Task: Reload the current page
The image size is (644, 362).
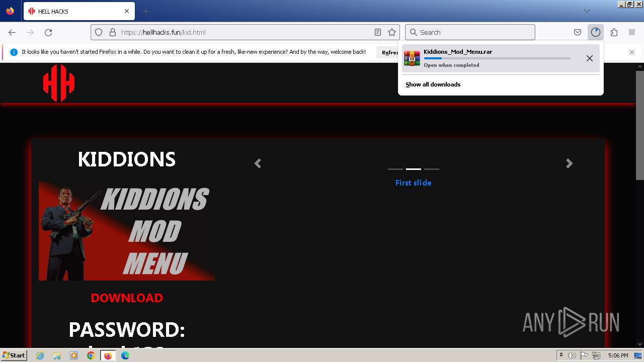Action: click(48, 32)
